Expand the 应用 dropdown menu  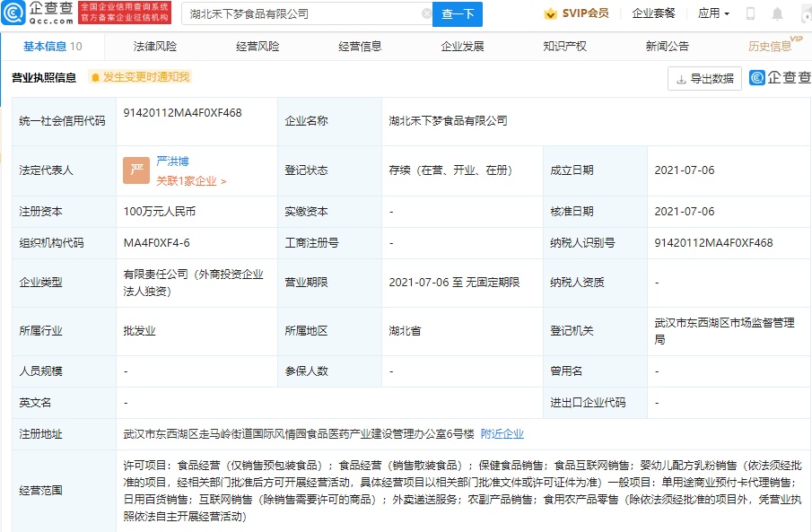pos(713,13)
